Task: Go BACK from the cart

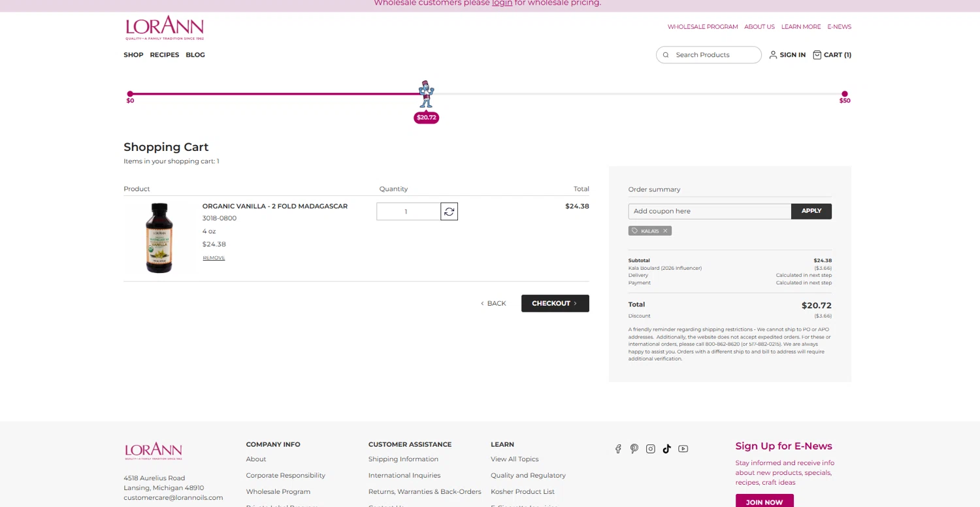Action: (493, 303)
